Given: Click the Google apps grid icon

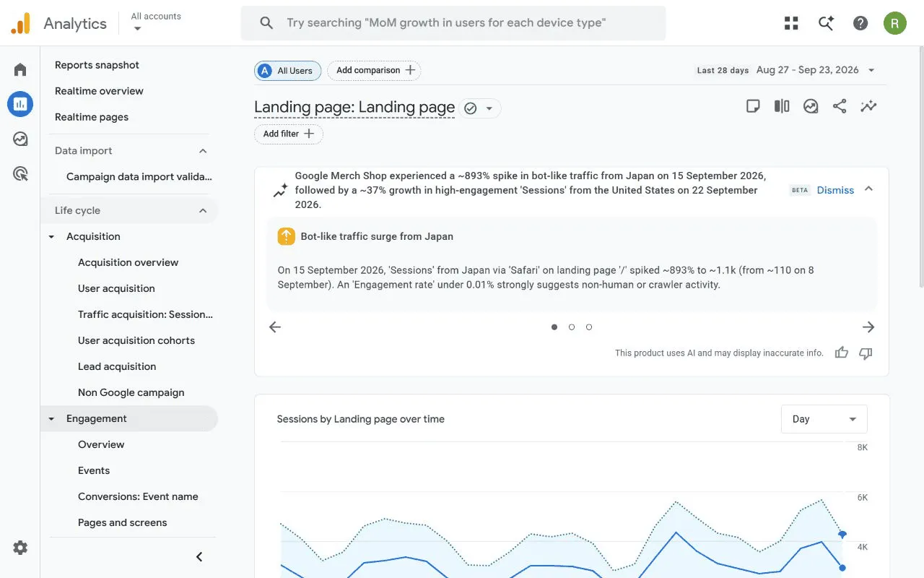Looking at the screenshot, I should tap(791, 23).
